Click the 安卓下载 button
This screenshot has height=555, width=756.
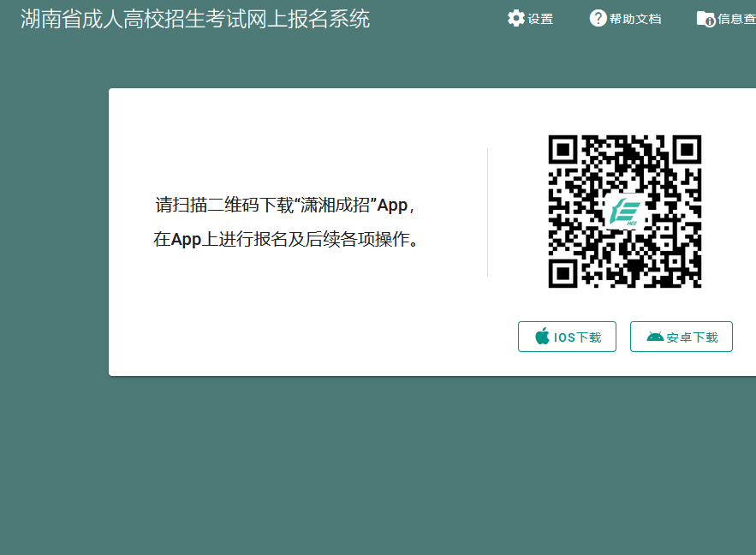pyautogui.click(x=682, y=337)
